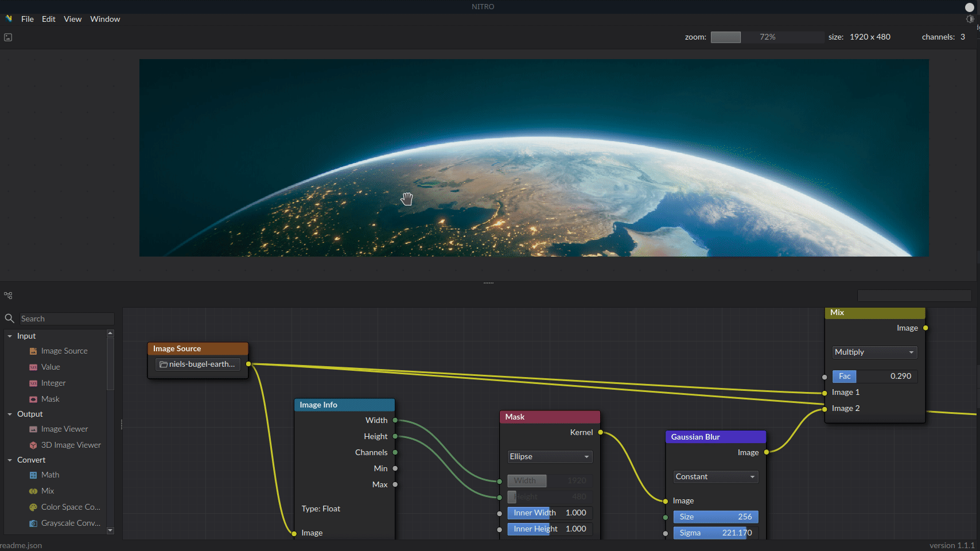
Task: Collapse the Input category
Action: [x=10, y=336]
